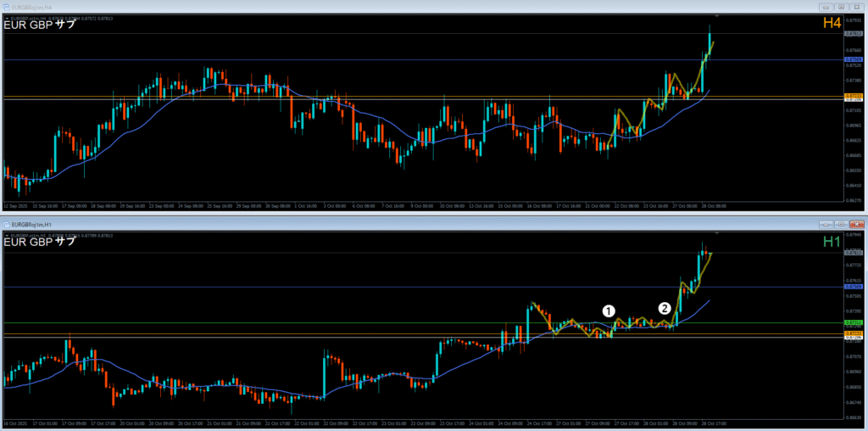
Task: Click the green price label on H1 axis
Action: point(853,323)
